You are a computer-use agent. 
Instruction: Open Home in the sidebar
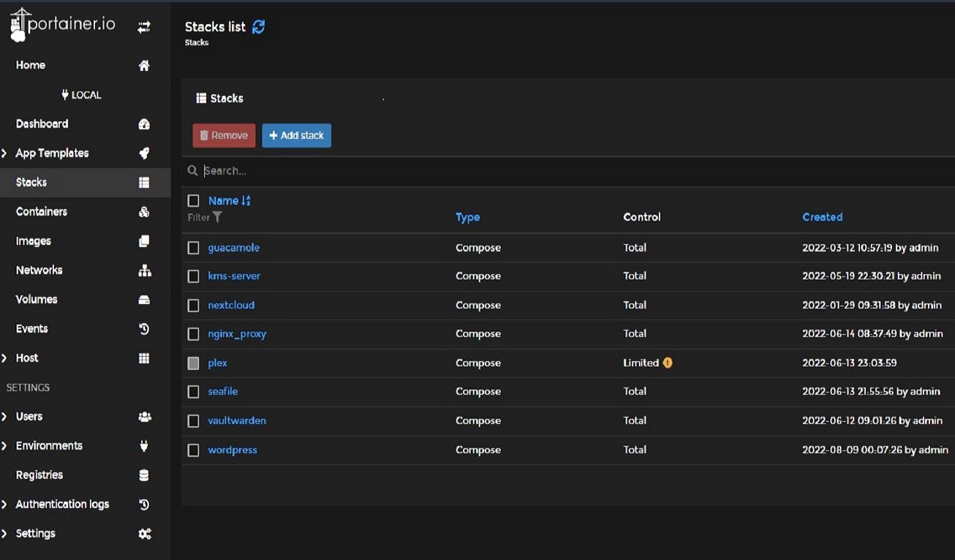pos(31,65)
